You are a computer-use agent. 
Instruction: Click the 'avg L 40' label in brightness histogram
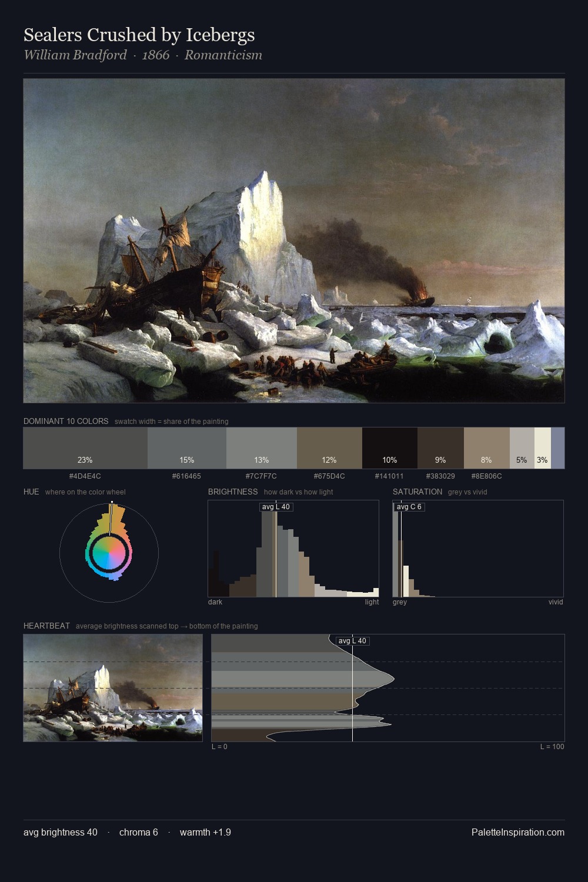point(276,507)
